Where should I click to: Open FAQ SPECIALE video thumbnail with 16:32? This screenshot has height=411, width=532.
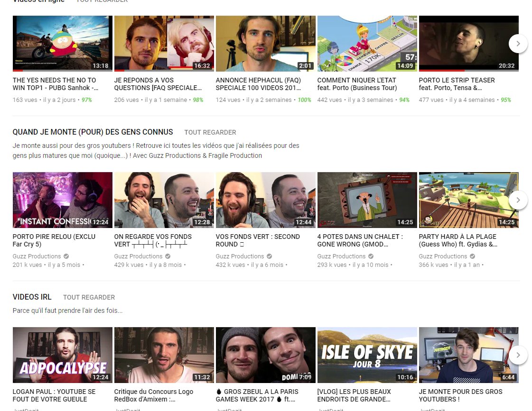[x=164, y=43]
